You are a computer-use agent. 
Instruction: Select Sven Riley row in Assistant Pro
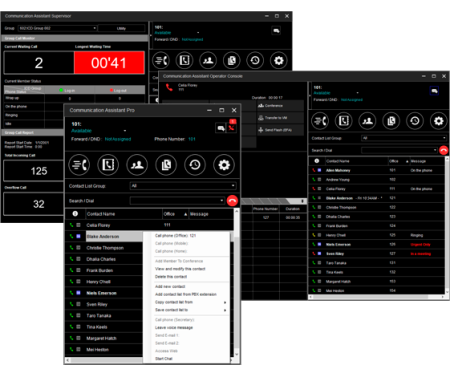[x=104, y=304]
